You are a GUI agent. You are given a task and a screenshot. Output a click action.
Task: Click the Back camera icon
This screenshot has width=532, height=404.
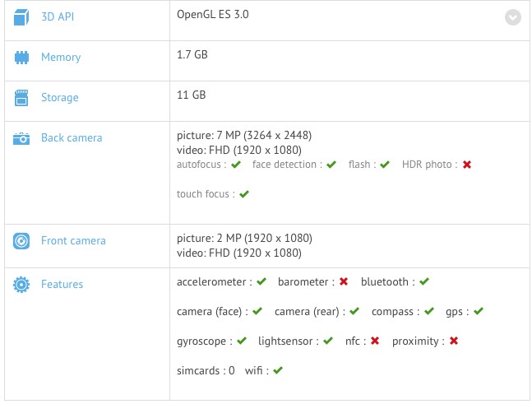tap(21, 138)
